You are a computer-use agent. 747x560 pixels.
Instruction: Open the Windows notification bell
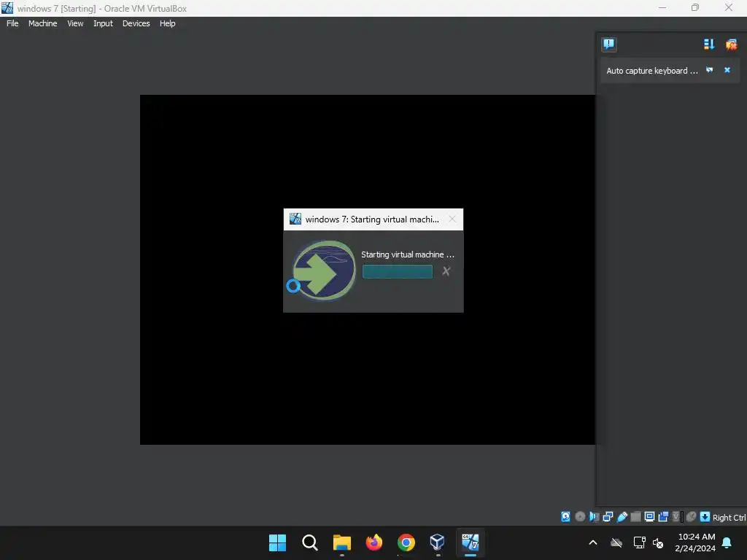pos(727,542)
